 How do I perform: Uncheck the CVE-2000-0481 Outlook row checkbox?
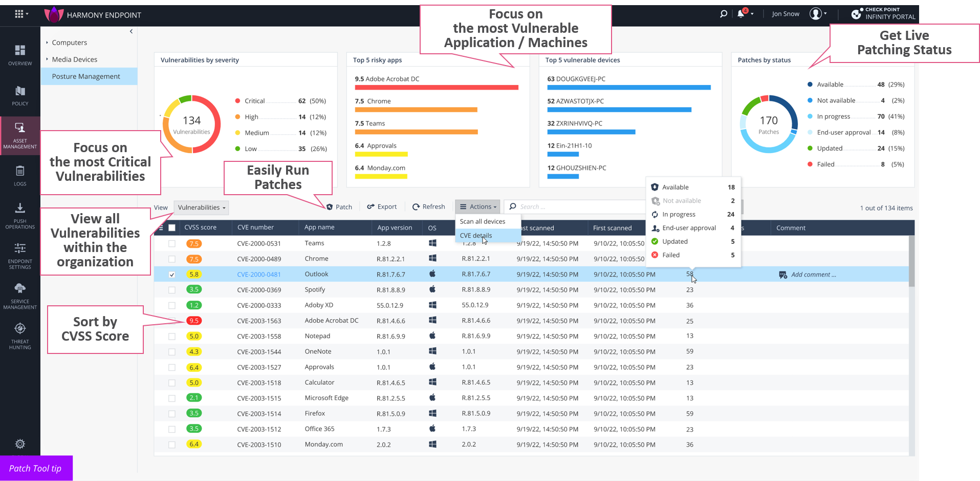tap(172, 275)
